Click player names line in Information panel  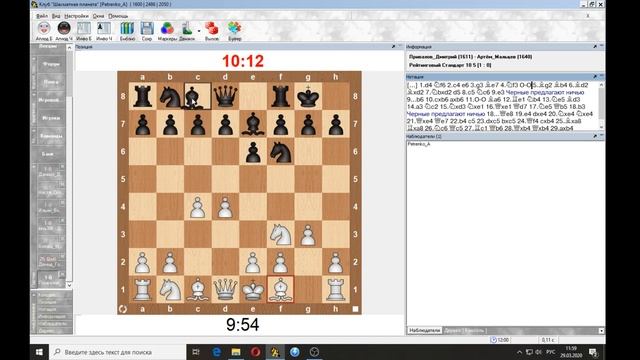(470, 57)
